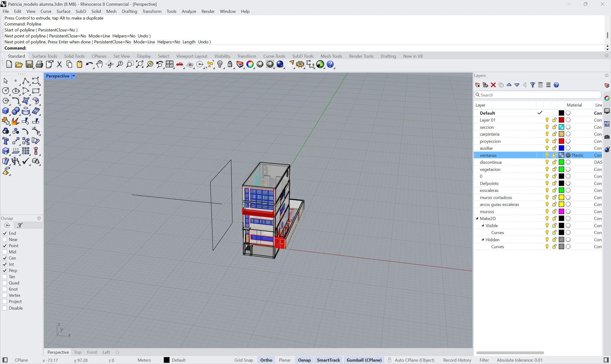Image resolution: width=611 pixels, height=364 pixels.
Task: Click the Save file icon
Action: pos(29,64)
